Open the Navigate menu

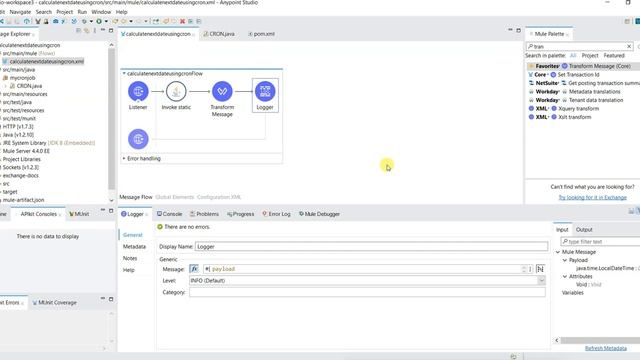pos(20,12)
